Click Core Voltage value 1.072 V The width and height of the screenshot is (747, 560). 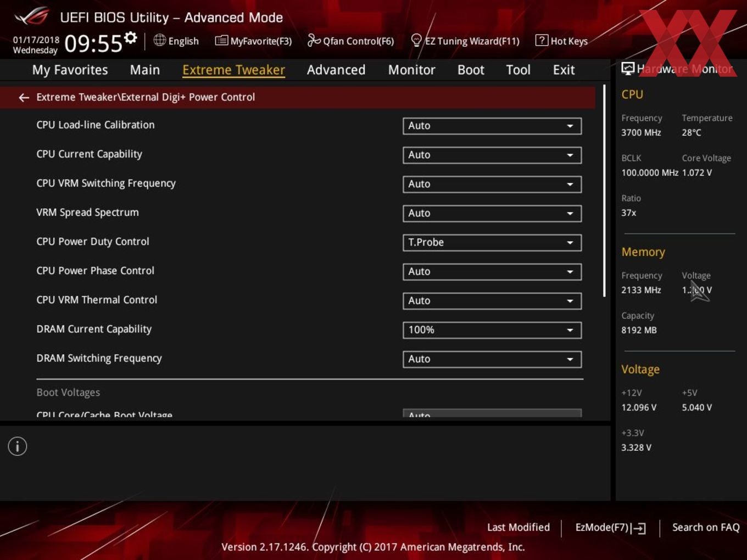pos(697,172)
